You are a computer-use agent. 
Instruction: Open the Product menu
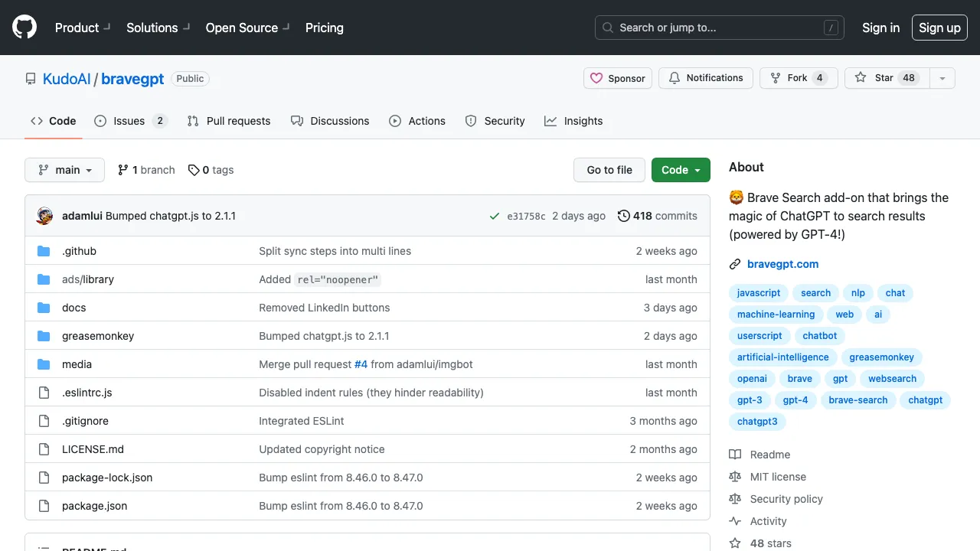[83, 28]
